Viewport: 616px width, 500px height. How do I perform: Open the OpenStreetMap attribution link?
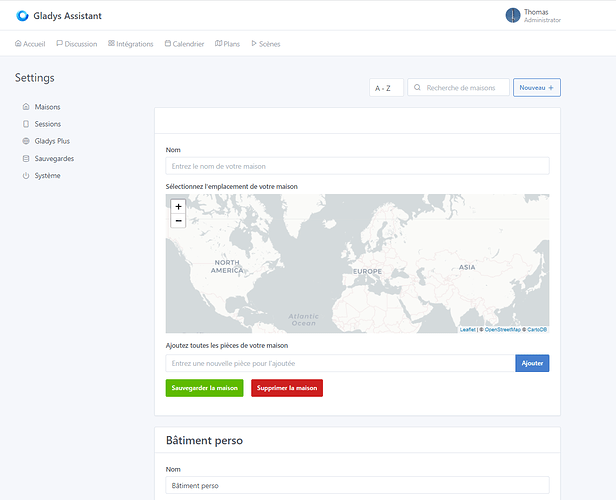click(x=502, y=330)
